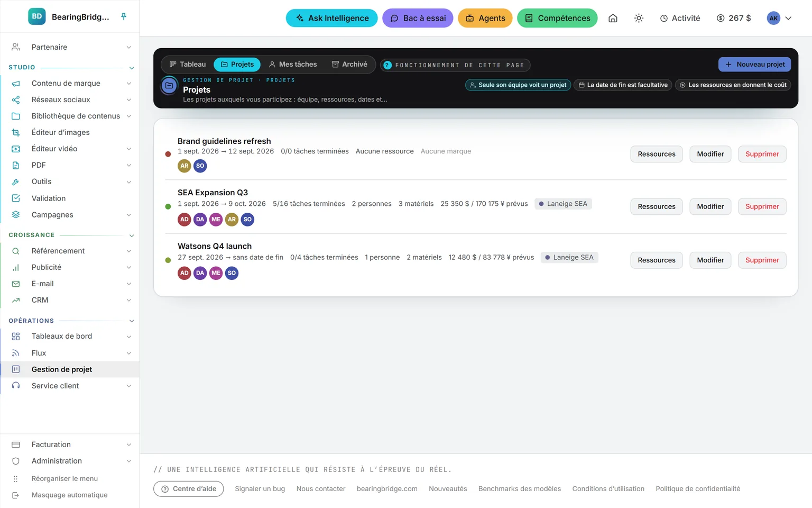This screenshot has width=812, height=508.
Task: Expand the Bibliothèque de contenus chevron
Action: click(129, 116)
